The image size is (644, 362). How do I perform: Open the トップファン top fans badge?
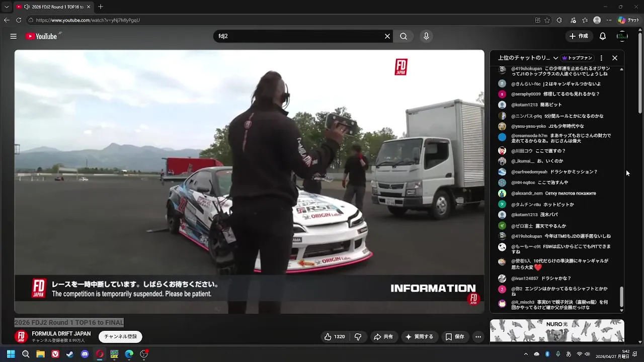point(578,58)
